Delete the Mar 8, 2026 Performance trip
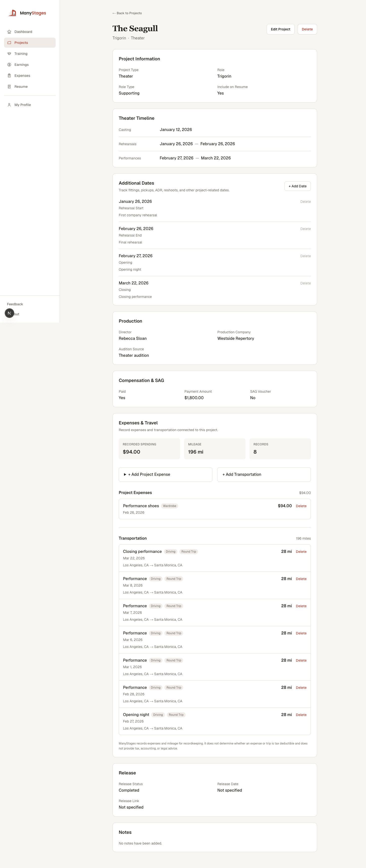 301,579
